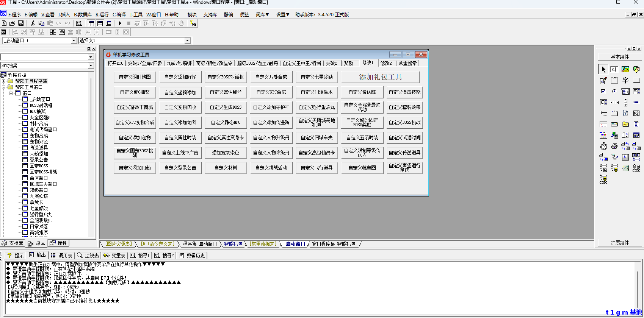Select the timer stopwatch component icon
This screenshot has height=318, width=644.
pyautogui.click(x=603, y=147)
